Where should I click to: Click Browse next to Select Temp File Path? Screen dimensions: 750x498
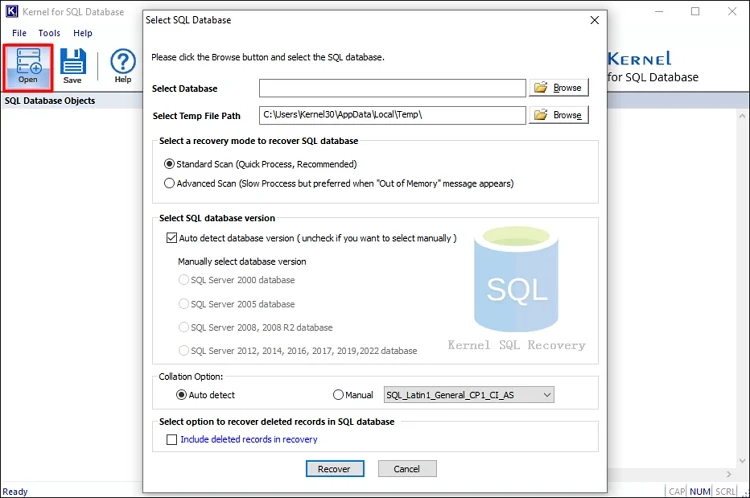(558, 115)
